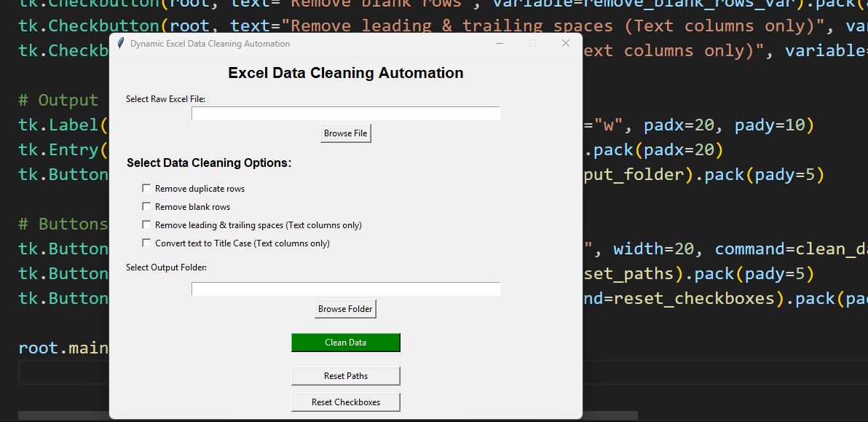
Task: Click the root.main code line in the editor
Action: (63, 348)
